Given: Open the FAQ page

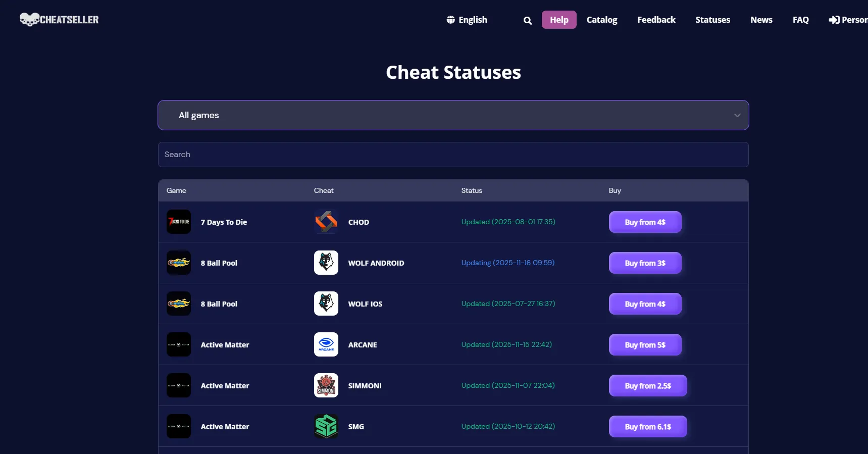Looking at the screenshot, I should click(801, 20).
